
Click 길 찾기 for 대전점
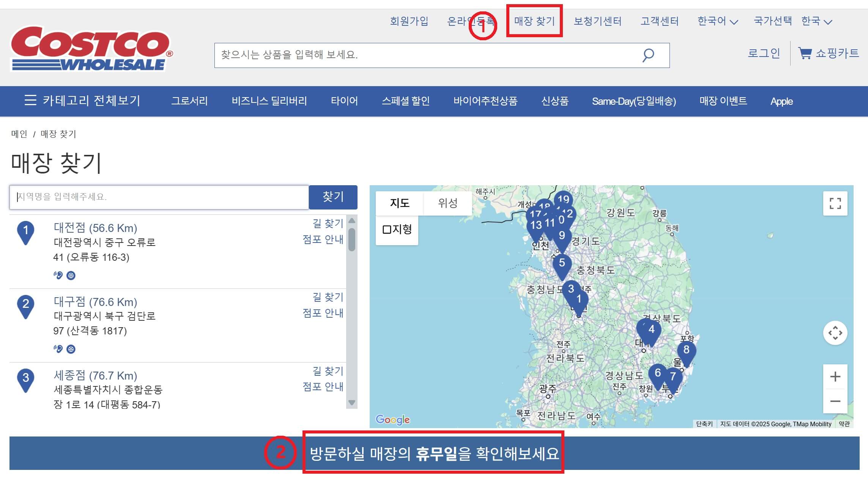pyautogui.click(x=328, y=223)
